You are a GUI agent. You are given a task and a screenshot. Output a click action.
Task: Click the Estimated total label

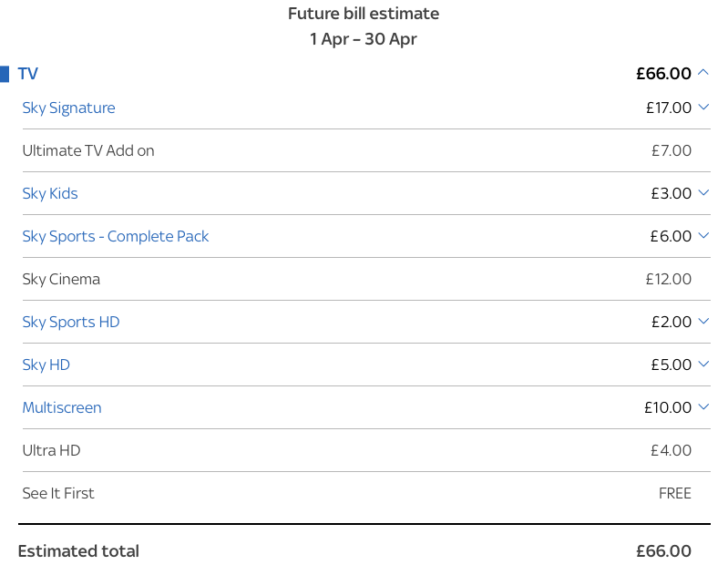point(78,551)
